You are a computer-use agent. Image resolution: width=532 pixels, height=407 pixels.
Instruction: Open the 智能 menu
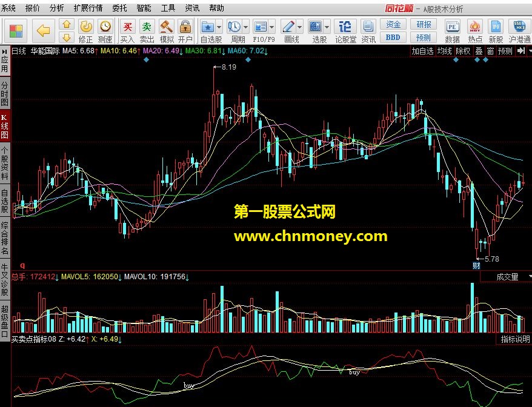(x=144, y=8)
